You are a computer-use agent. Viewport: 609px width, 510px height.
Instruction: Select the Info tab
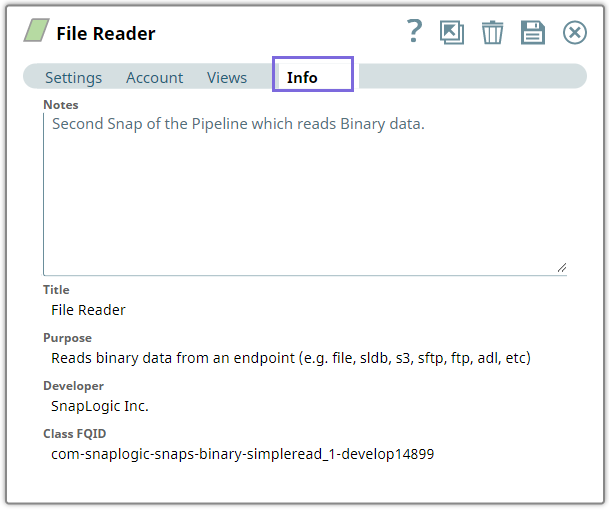point(302,77)
